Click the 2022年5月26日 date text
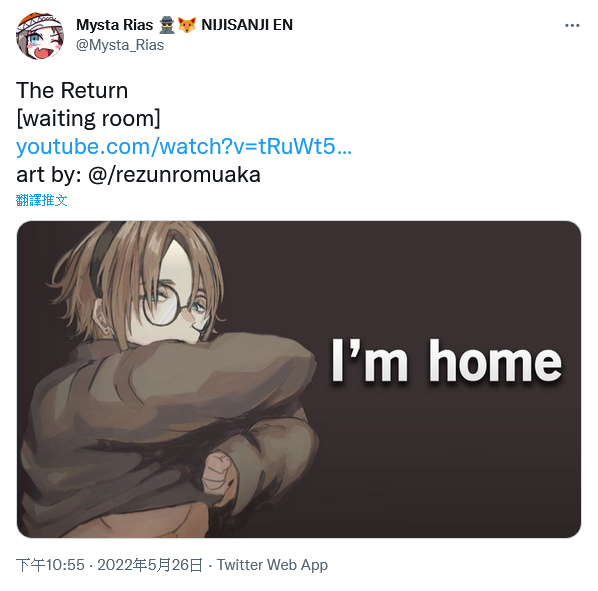The width and height of the screenshot is (598, 591). tap(150, 565)
